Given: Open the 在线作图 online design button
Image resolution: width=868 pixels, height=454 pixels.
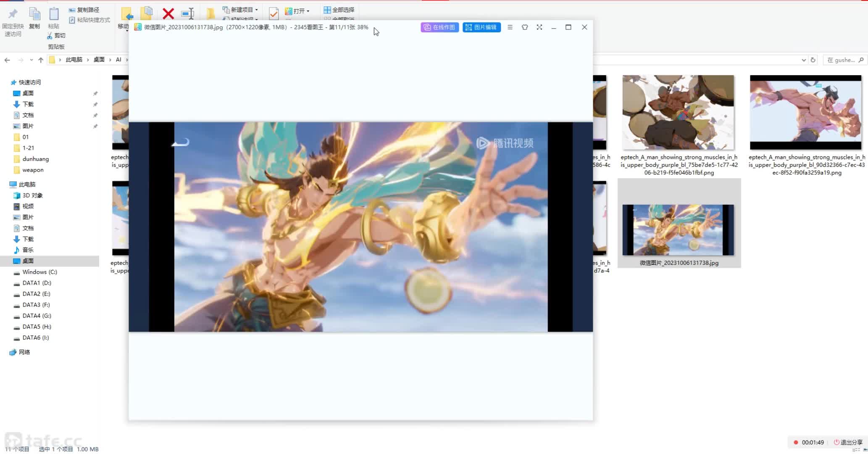Looking at the screenshot, I should pos(439,27).
